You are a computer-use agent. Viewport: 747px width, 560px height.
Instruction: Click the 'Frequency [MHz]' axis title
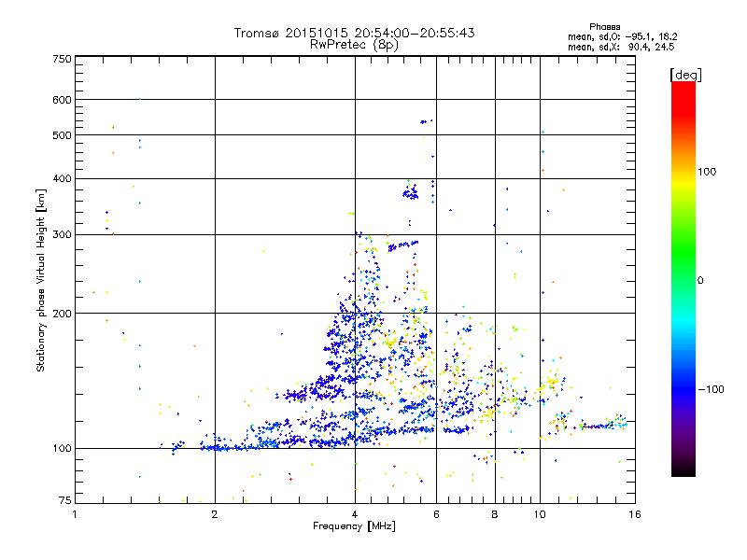354,526
